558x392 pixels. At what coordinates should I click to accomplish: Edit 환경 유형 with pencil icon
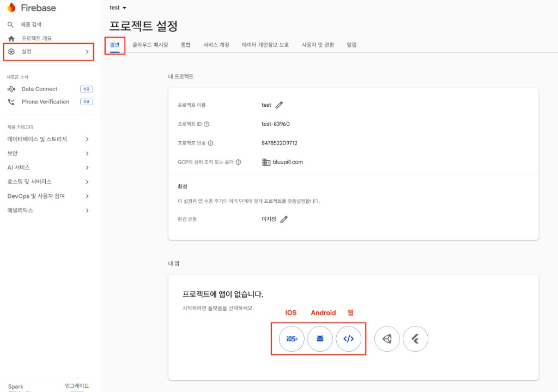pos(284,219)
